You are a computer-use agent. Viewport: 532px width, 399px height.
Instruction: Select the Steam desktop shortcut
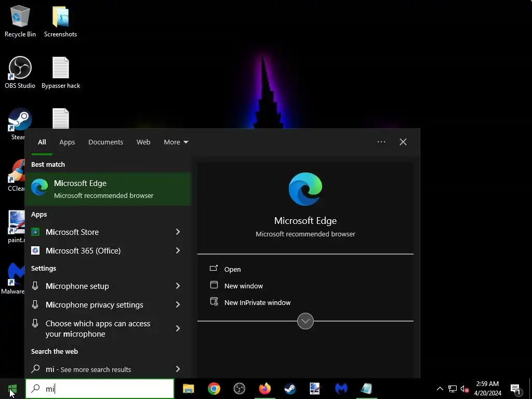18,124
